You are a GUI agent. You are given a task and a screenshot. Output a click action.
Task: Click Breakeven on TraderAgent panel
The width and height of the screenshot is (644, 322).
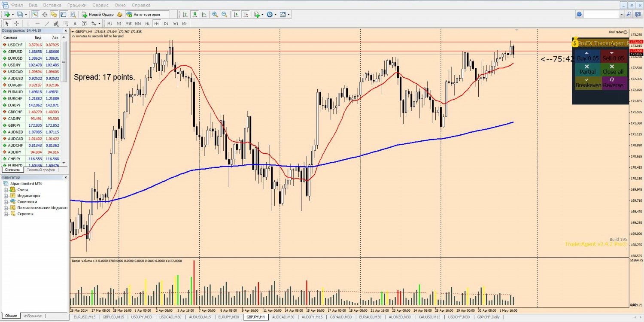(x=588, y=83)
